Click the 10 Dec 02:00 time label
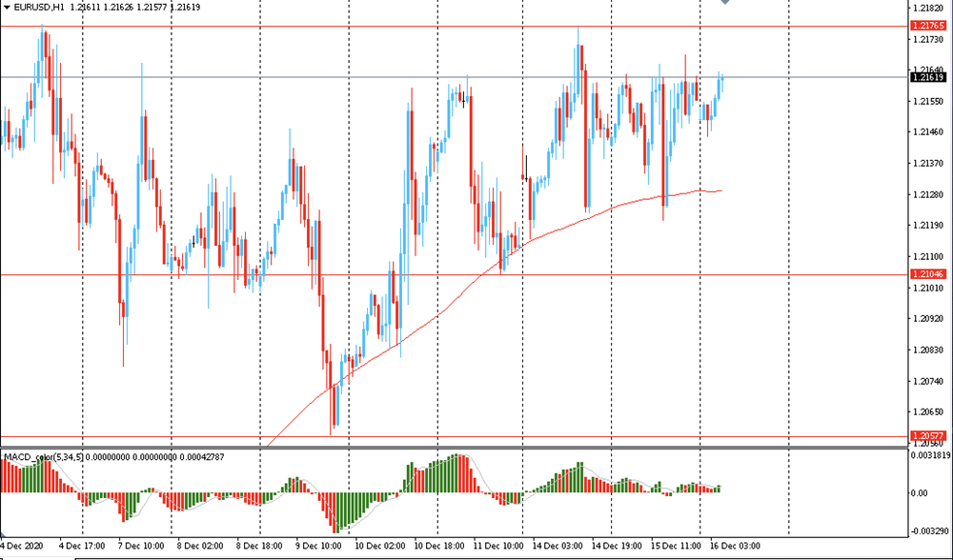The height and width of the screenshot is (560, 953). 380,546
